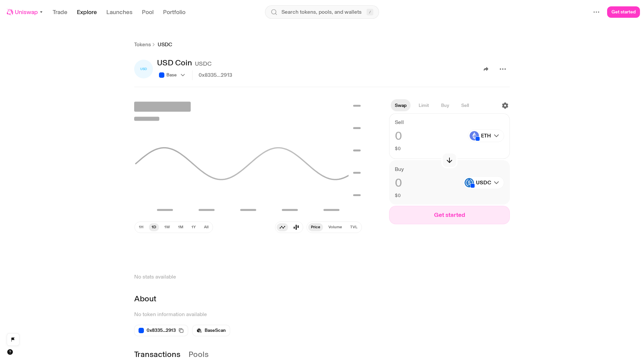Open token more options ellipsis
Screen dimensions: 644x362
tap(503, 69)
